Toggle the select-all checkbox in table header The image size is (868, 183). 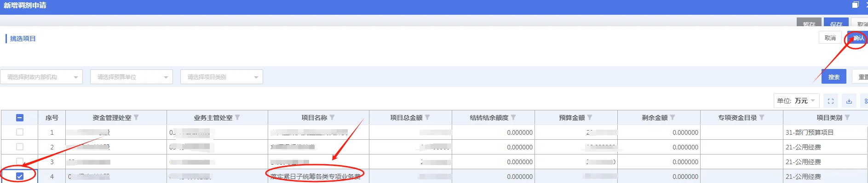20,118
